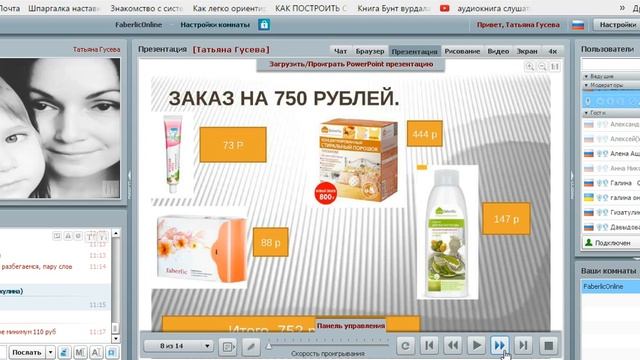Collapse the right panel splitter handle
Viewport: 640px width, 360px height.
pos(572,184)
